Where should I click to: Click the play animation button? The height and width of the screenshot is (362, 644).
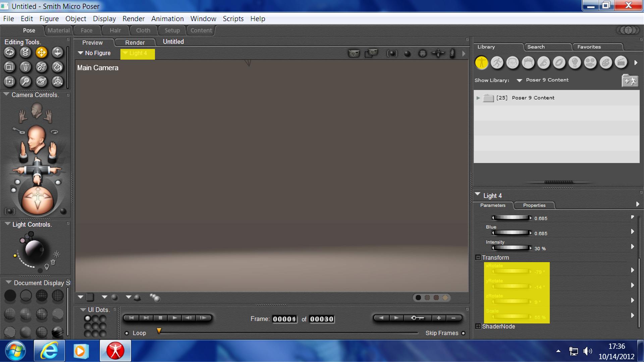pyautogui.click(x=174, y=318)
